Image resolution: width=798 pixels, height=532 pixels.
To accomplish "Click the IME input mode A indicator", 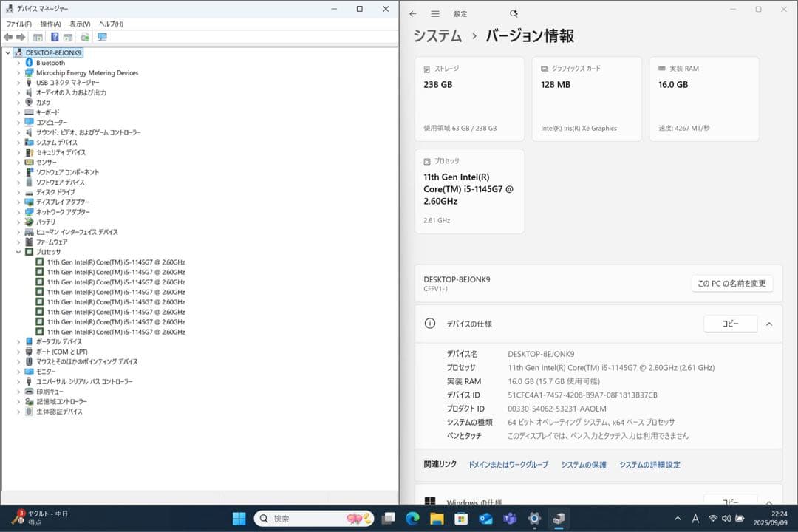I will [695, 518].
